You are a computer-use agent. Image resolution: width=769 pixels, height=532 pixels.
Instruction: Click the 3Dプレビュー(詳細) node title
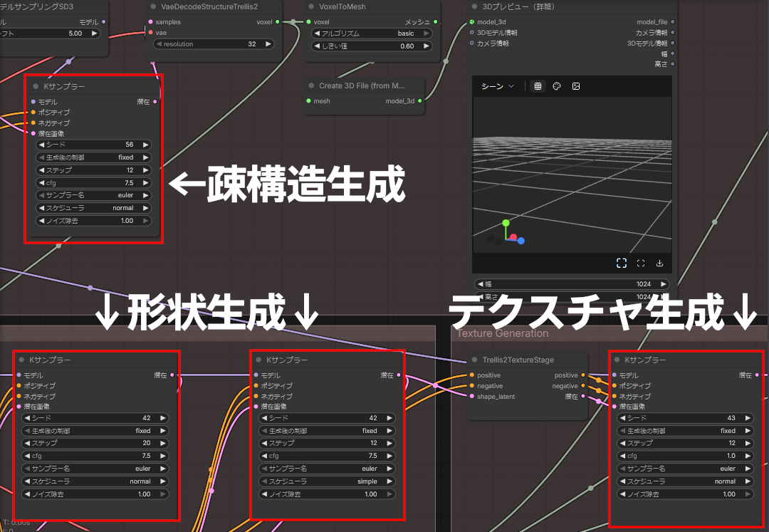pyautogui.click(x=518, y=7)
